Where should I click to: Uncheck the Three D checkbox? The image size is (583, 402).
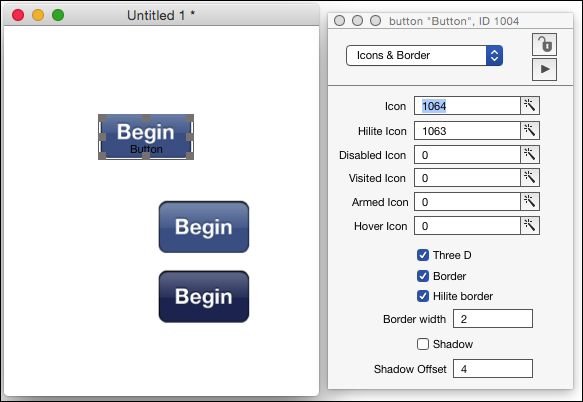point(423,255)
